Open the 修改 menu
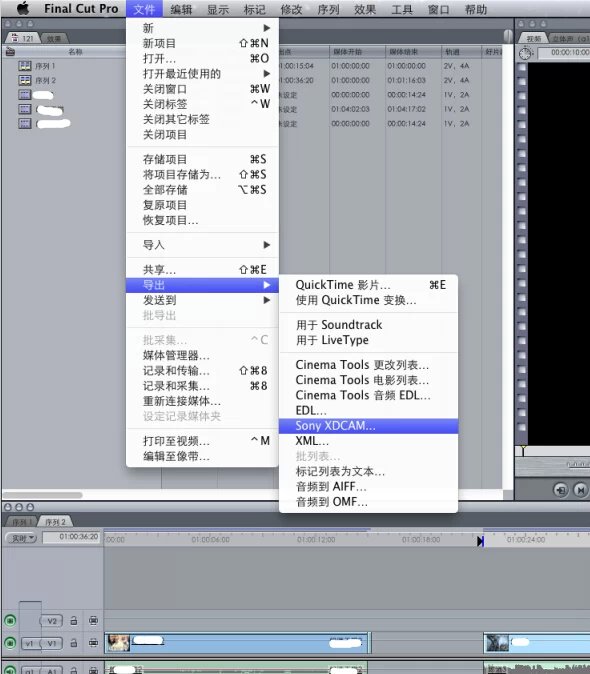This screenshot has width=590, height=674. pos(291,9)
